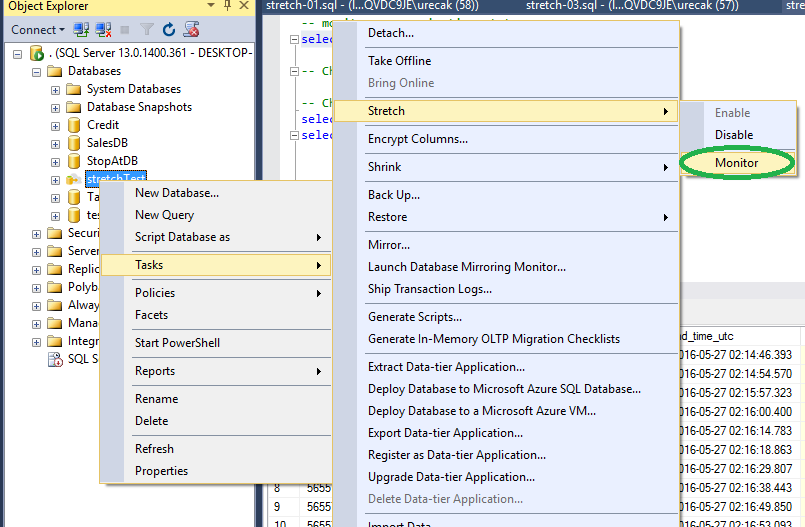Click the Databases folder icon
Screen dimensions: 805x527
pos(54,71)
